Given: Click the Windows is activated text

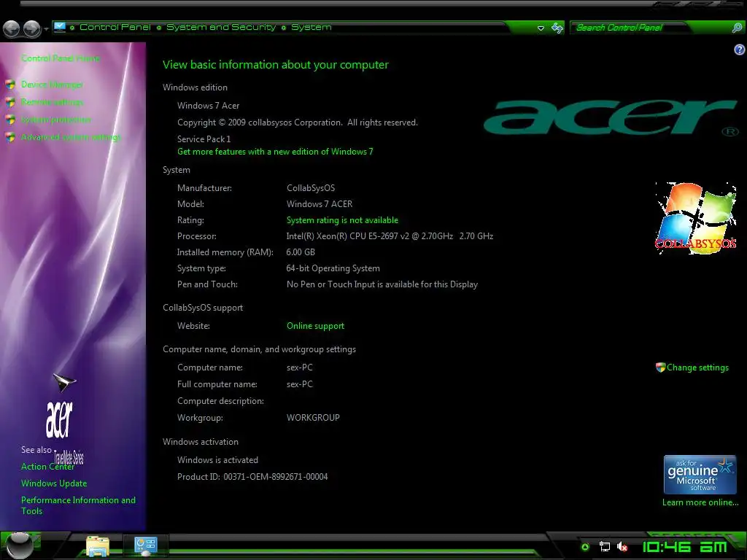Looking at the screenshot, I should click(x=217, y=460).
